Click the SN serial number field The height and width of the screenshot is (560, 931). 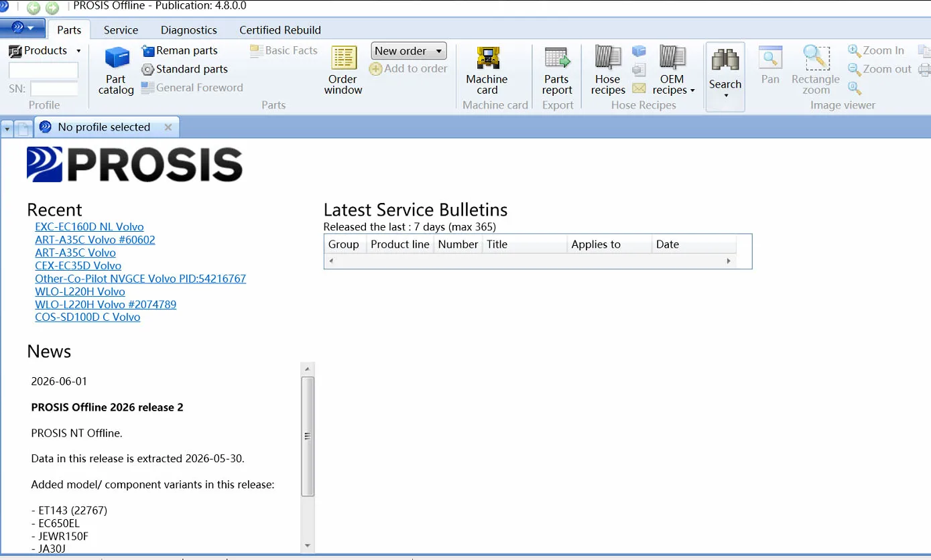click(54, 88)
